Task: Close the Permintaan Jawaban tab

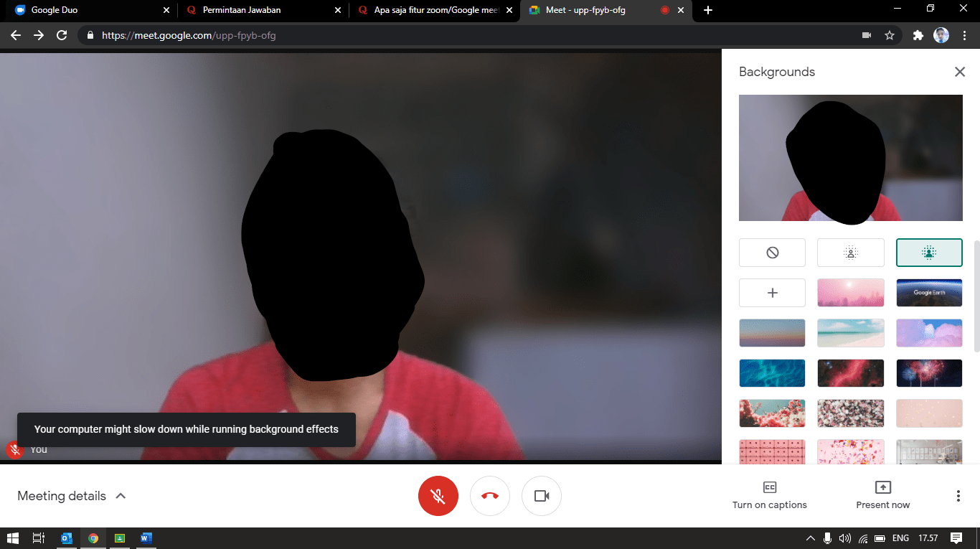Action: [338, 10]
